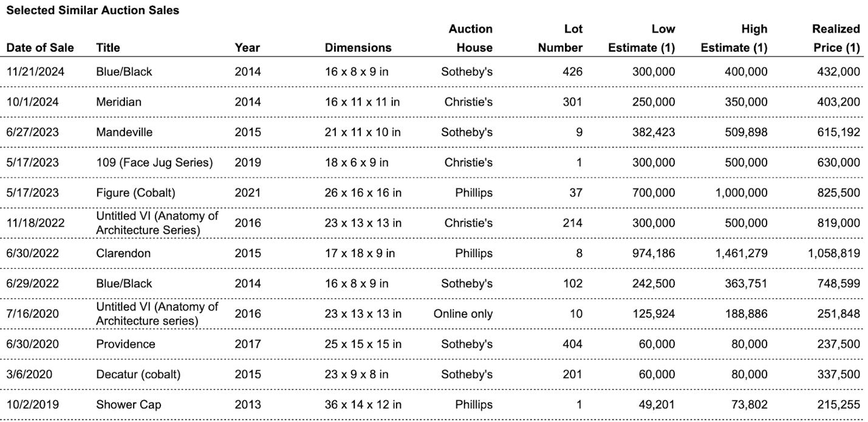Click the 'Providence' title cell
The width and height of the screenshot is (868, 422).
point(125,344)
